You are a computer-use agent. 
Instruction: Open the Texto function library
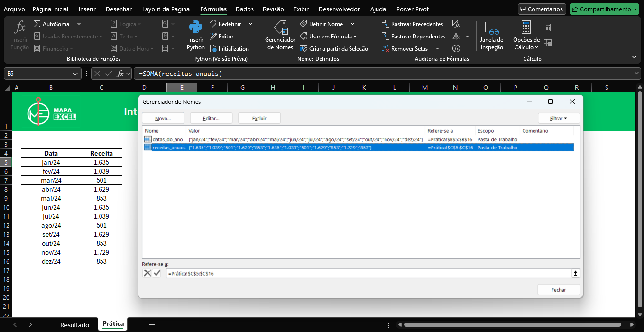tap(124, 36)
